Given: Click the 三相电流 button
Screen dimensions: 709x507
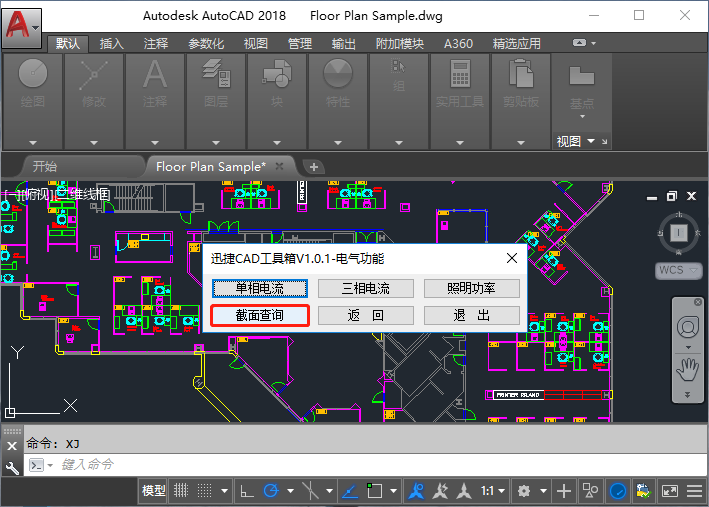Looking at the screenshot, I should coord(366,288).
